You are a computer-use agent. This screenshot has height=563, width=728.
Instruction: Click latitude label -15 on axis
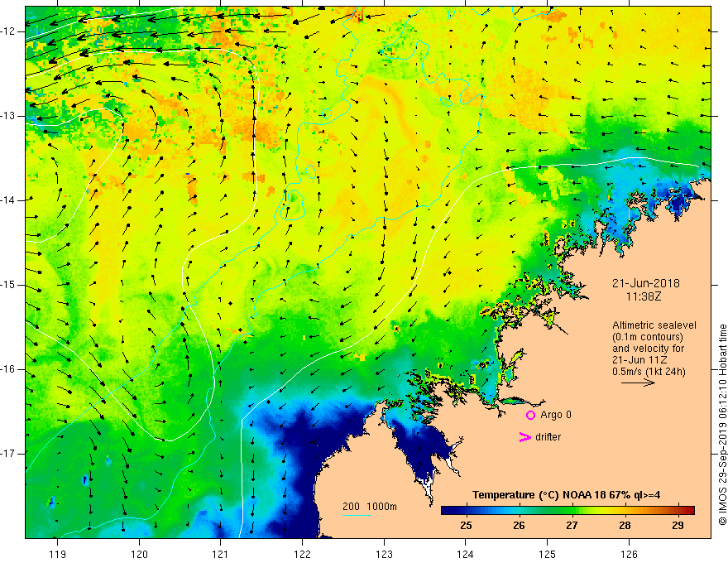9,285
